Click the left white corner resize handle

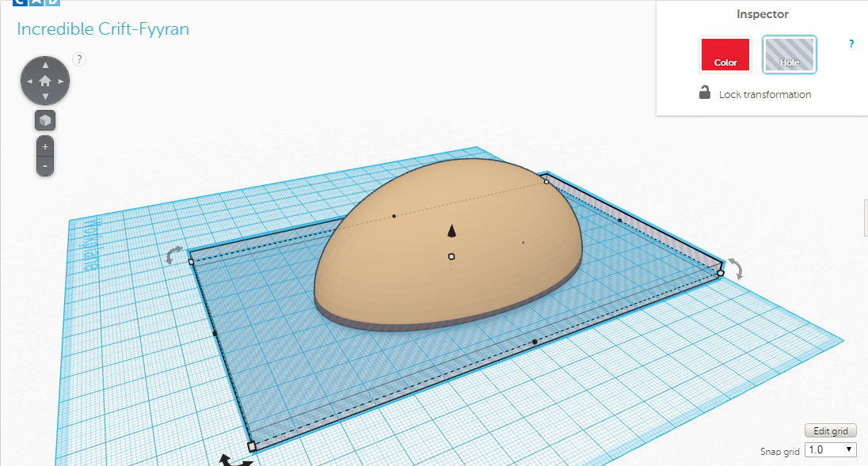click(x=192, y=262)
